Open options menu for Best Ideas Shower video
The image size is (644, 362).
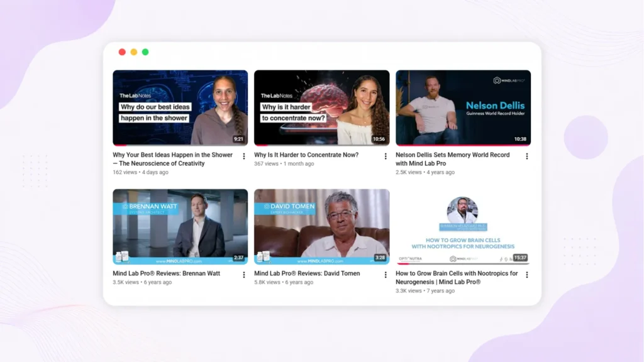coord(244,156)
